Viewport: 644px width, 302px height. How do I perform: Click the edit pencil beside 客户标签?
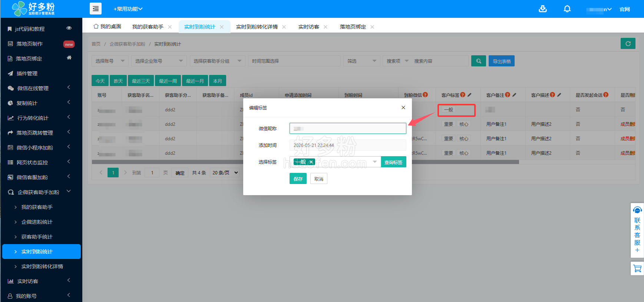click(x=469, y=95)
